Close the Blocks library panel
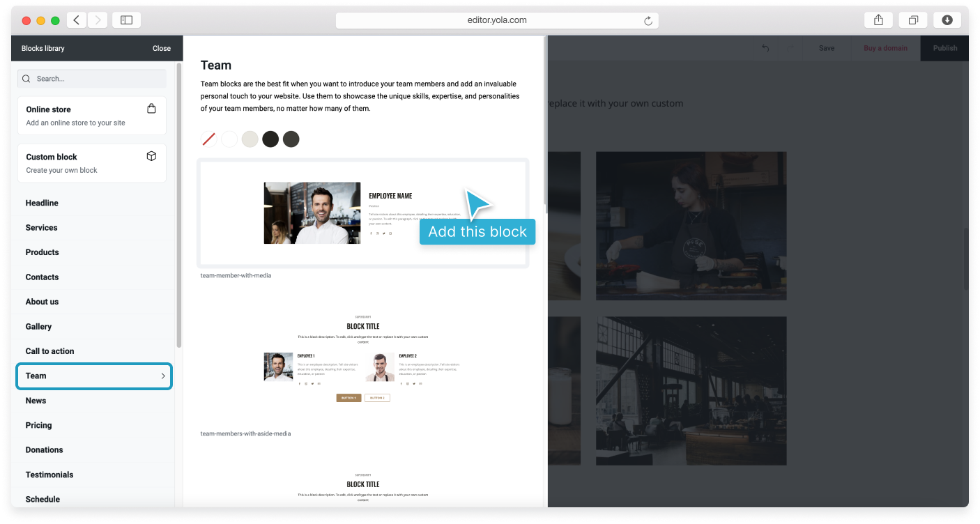 162,48
